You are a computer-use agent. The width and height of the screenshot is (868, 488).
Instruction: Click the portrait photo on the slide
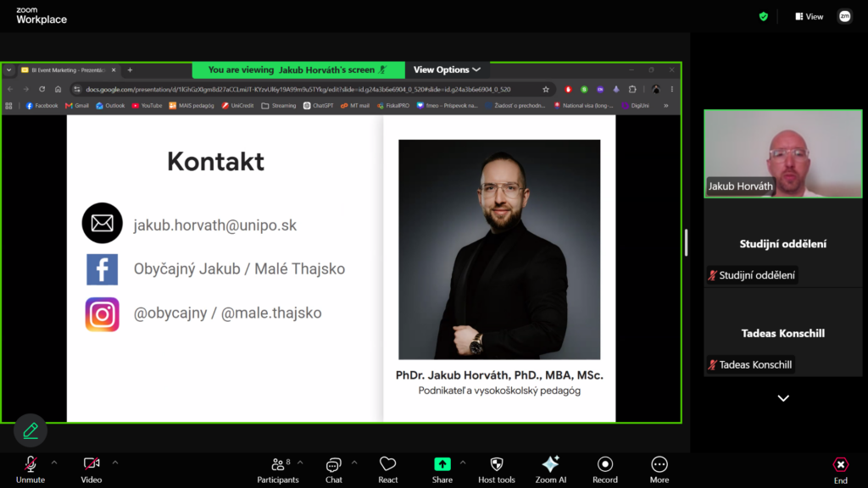(x=499, y=250)
